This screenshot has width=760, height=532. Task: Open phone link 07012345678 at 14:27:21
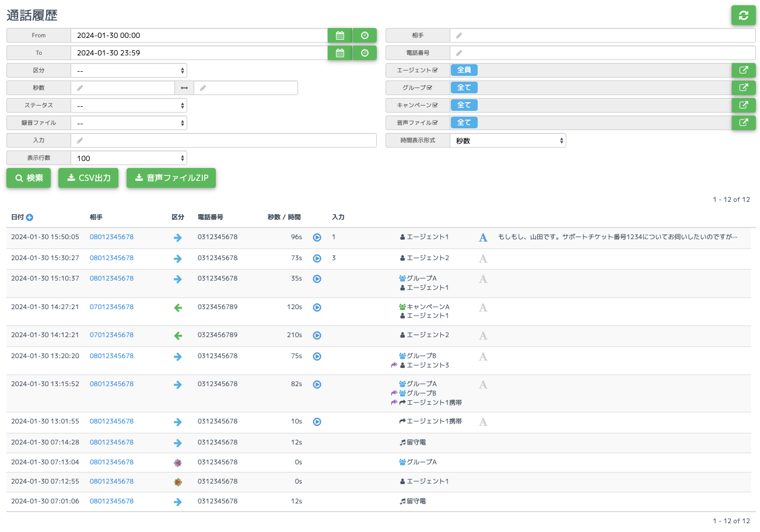(x=111, y=307)
